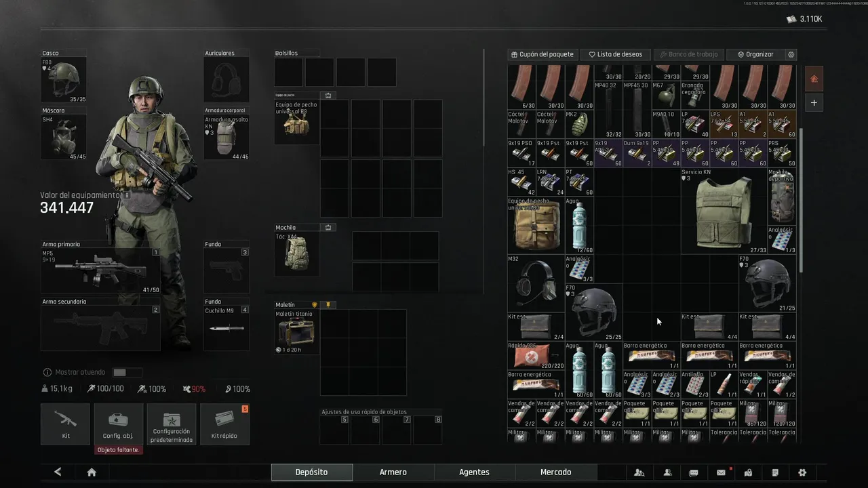Open game settings gear in bottom bar

point(802,472)
